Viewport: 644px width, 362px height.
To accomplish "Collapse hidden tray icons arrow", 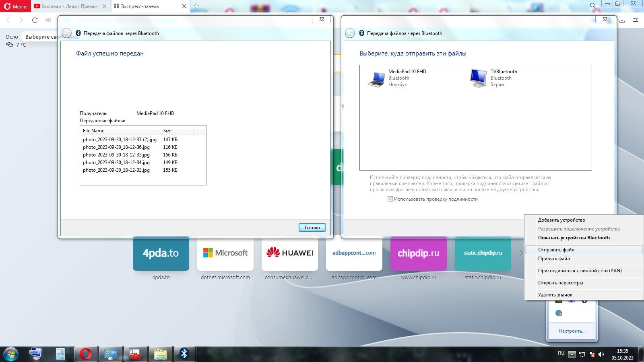I will point(572,354).
